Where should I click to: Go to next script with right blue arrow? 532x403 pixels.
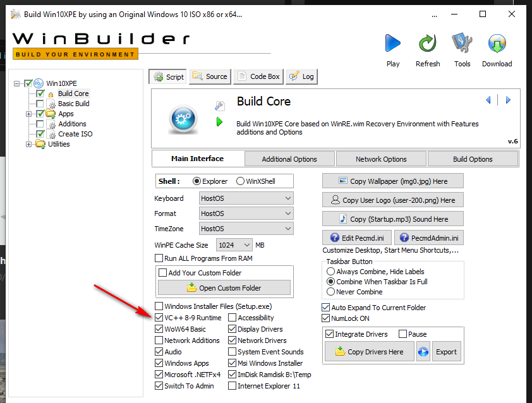tap(508, 100)
